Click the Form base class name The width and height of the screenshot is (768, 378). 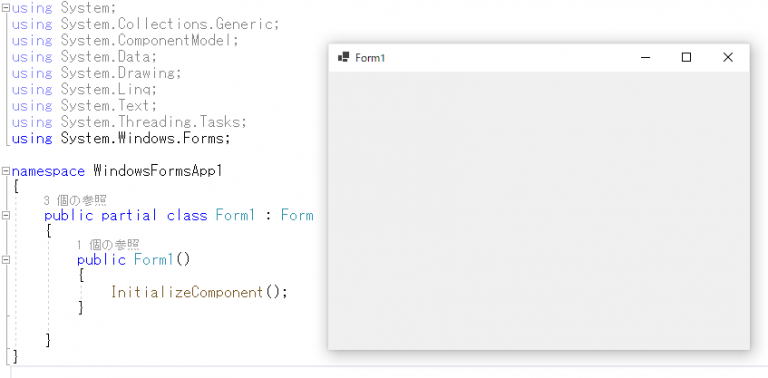pos(297,215)
